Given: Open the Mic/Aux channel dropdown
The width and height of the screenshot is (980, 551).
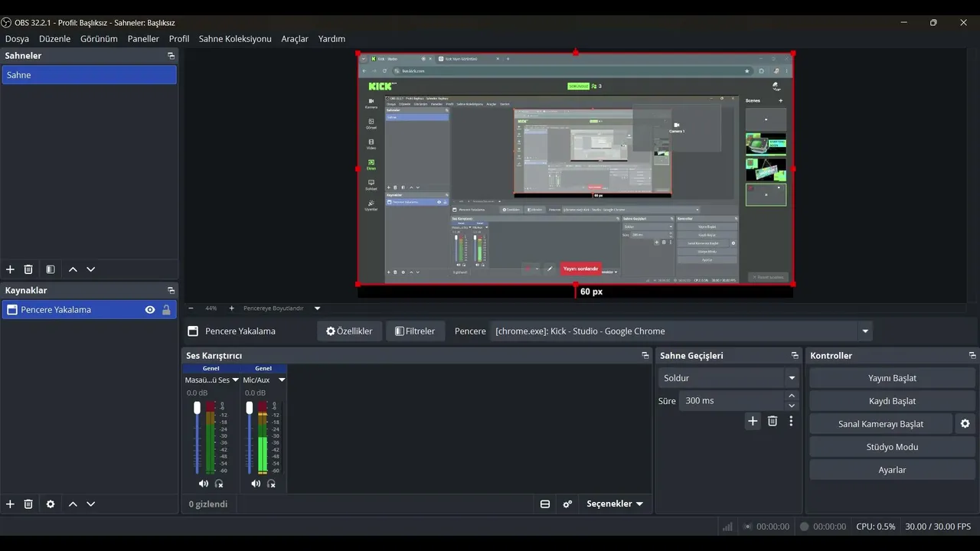Looking at the screenshot, I should tap(282, 380).
